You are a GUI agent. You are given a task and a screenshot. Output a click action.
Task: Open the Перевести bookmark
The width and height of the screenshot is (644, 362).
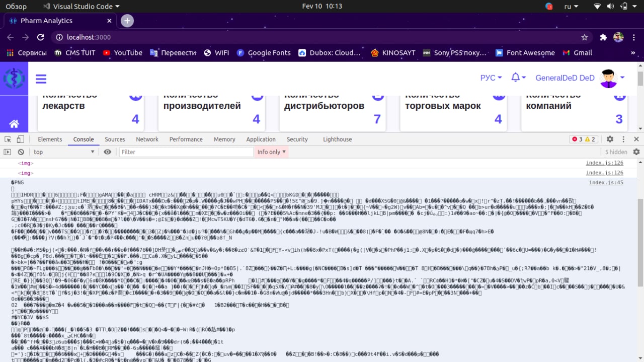point(173,53)
